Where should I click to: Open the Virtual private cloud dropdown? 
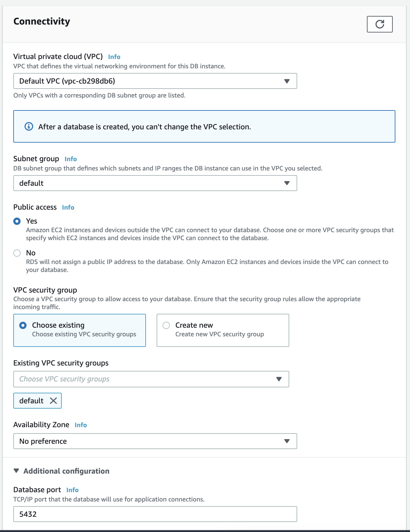[155, 81]
